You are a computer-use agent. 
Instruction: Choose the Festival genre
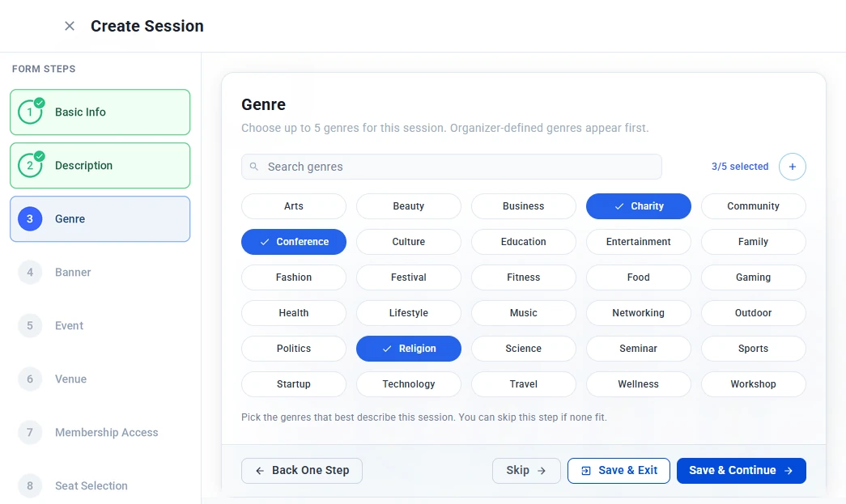(x=409, y=277)
